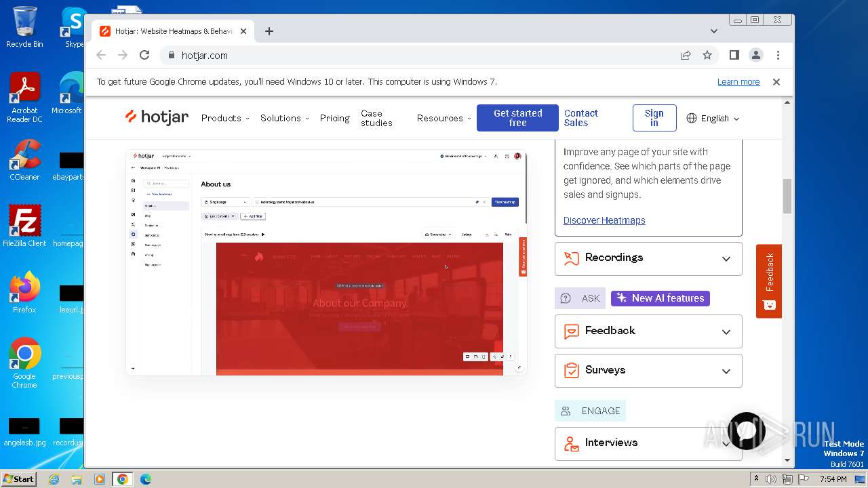Image resolution: width=868 pixels, height=488 pixels.
Task: Click the ENGAGE category label
Action: (x=590, y=411)
